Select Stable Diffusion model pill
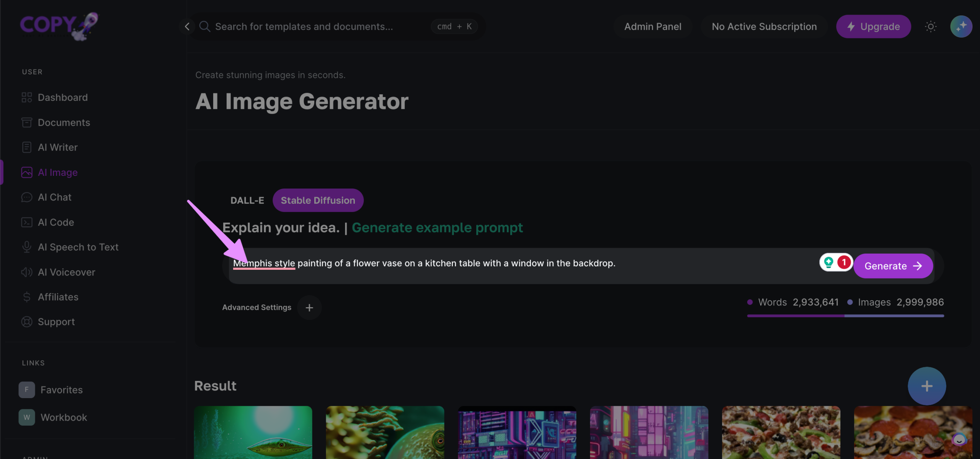 coord(318,200)
